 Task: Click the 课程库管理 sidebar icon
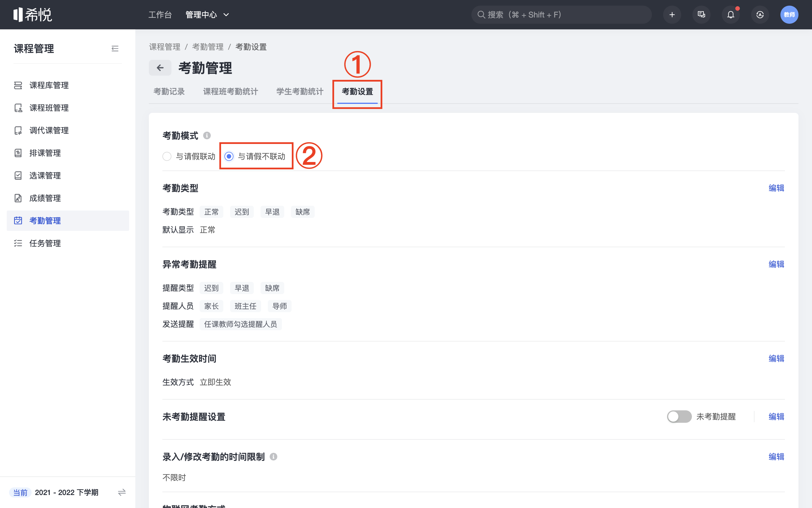click(x=18, y=85)
